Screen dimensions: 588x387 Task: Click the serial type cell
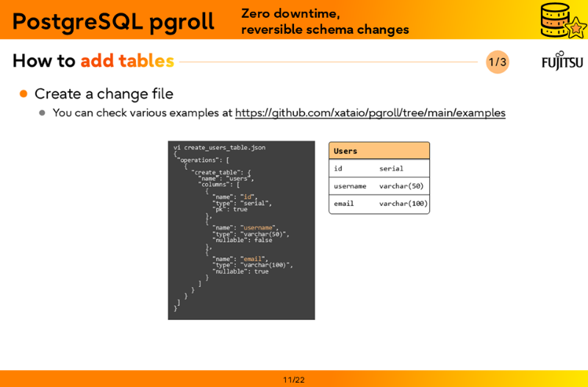click(391, 168)
